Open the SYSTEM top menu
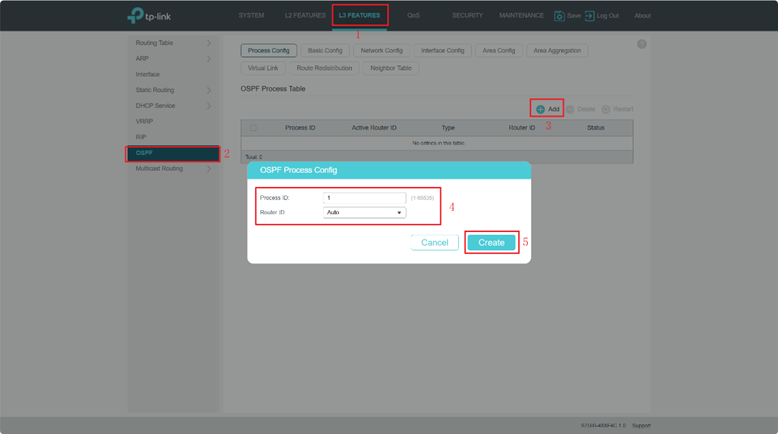 (x=251, y=15)
